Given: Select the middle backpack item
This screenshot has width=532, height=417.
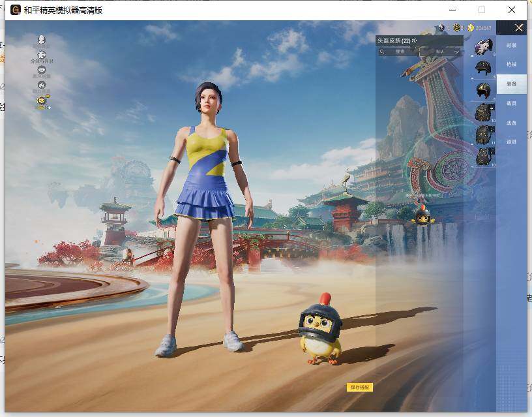Looking at the screenshot, I should click(483, 134).
